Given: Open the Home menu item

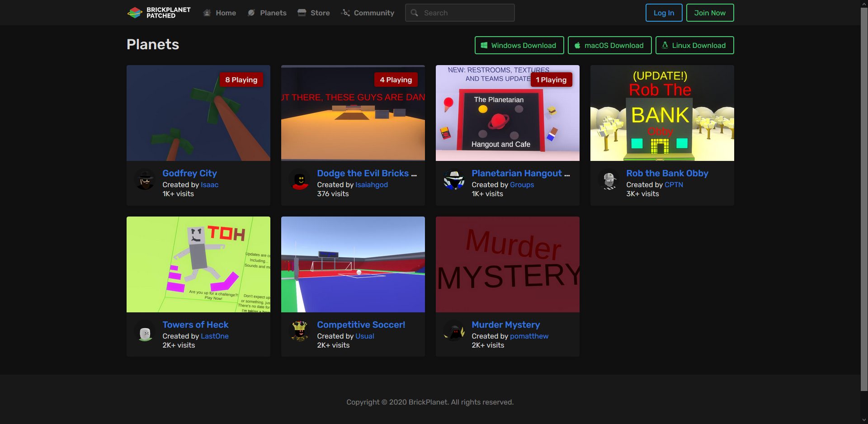Looking at the screenshot, I should pos(220,13).
